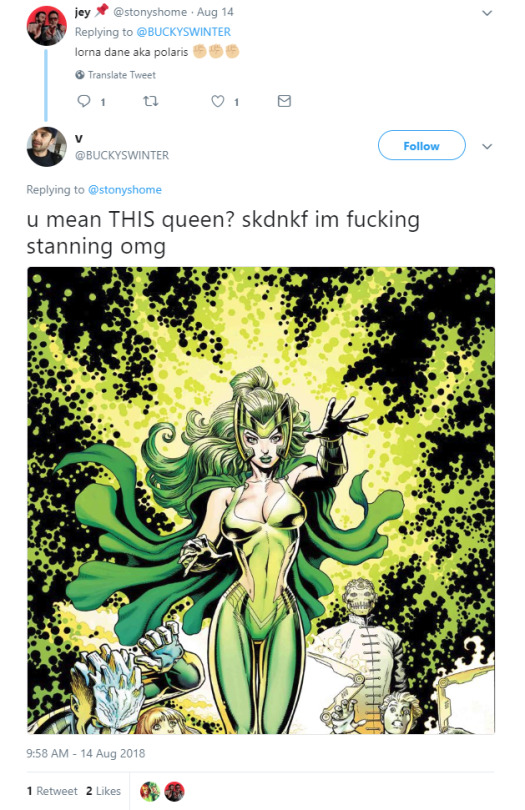Send tweet via the envelope message icon
525x810 pixels.
(284, 101)
